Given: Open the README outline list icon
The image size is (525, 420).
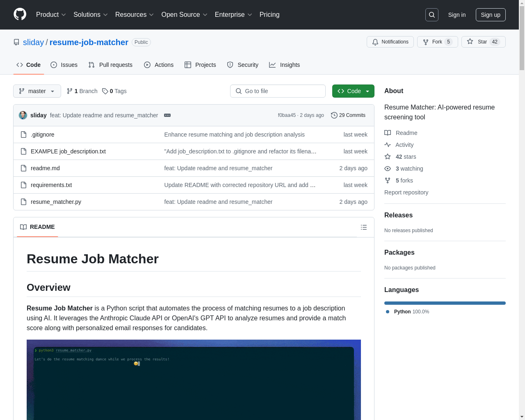Looking at the screenshot, I should click(x=364, y=227).
